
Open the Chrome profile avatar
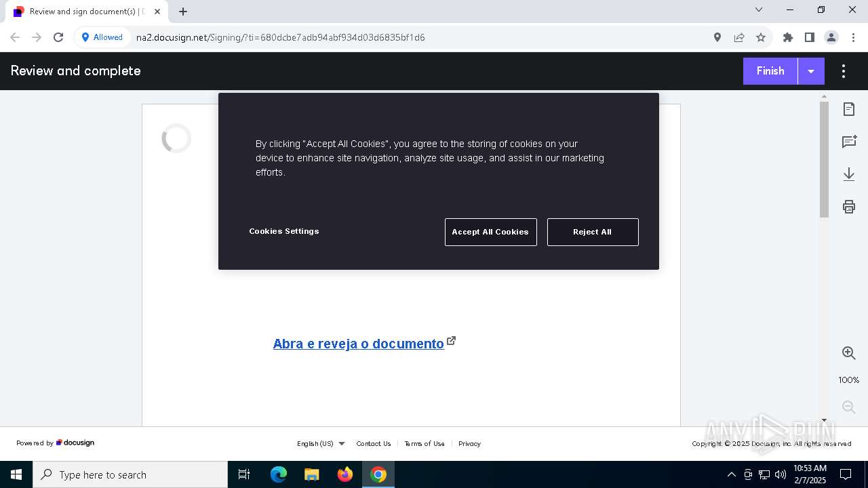[831, 37]
